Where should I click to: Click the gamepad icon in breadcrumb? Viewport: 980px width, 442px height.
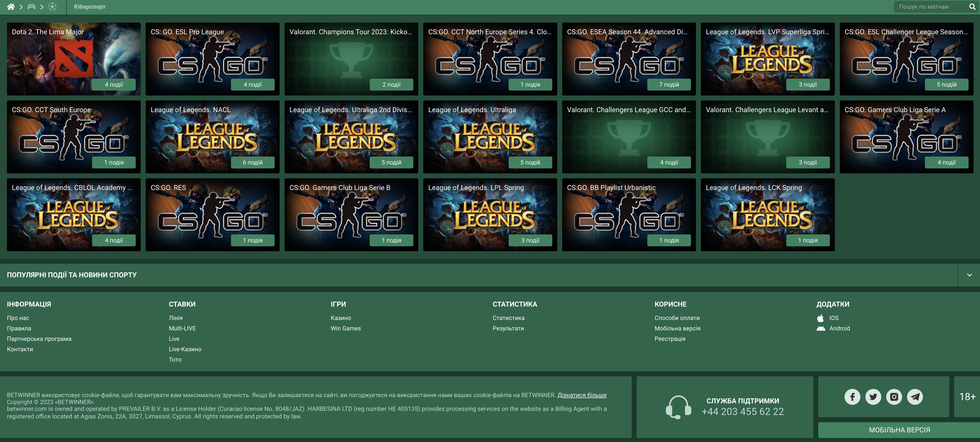[x=31, y=7]
